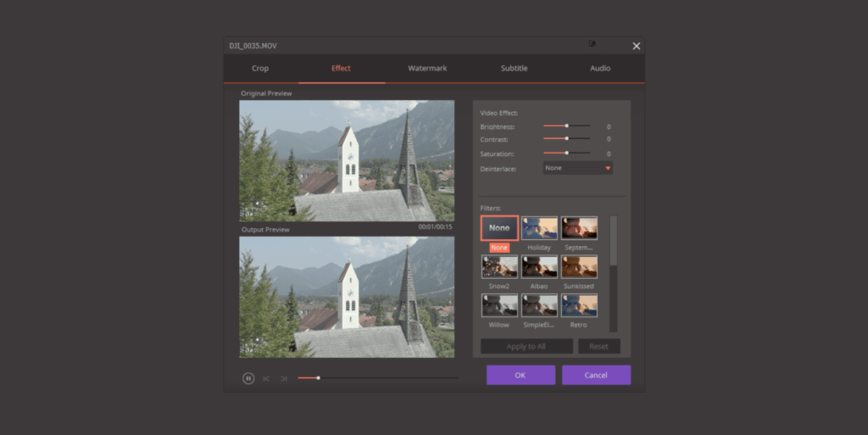Apply the Snow2 filter
Screen dimensions: 868x435
pos(499,267)
